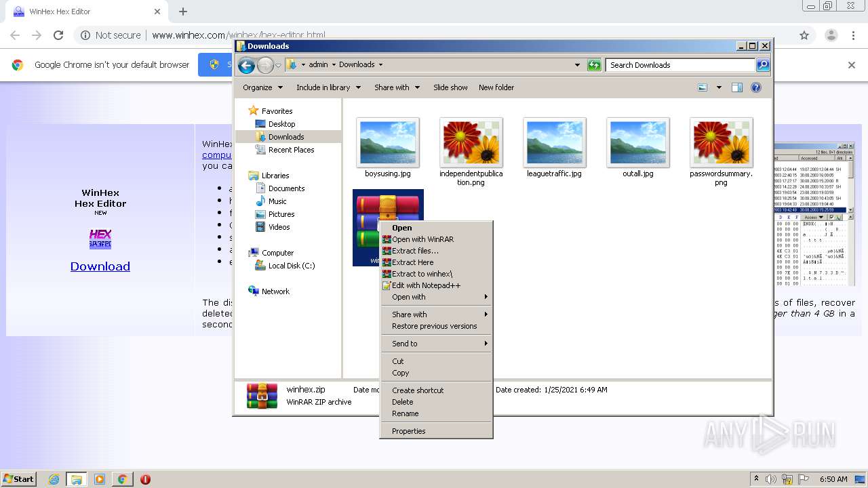The width and height of the screenshot is (868, 488).
Task: Open Internet Explorer from taskbar
Action: (54, 479)
